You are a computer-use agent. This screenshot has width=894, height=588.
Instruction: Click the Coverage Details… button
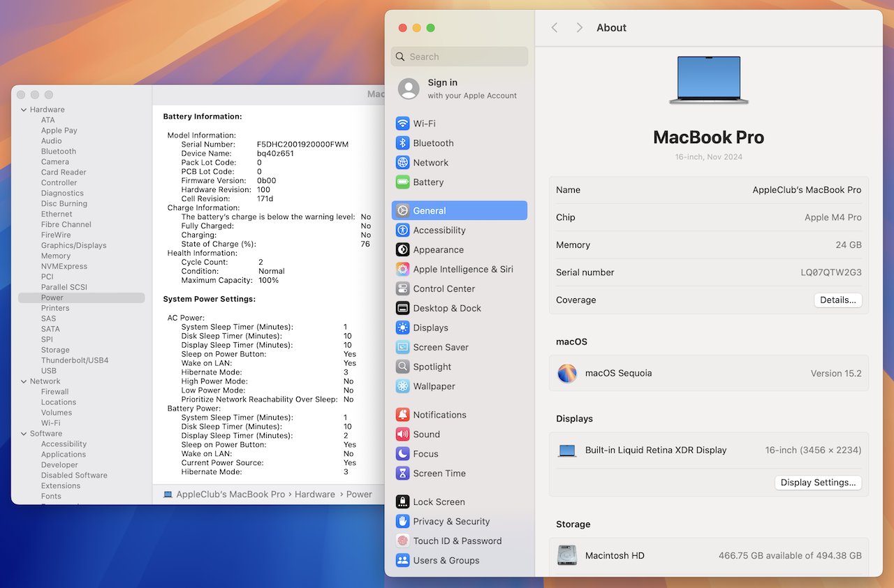[x=838, y=300]
